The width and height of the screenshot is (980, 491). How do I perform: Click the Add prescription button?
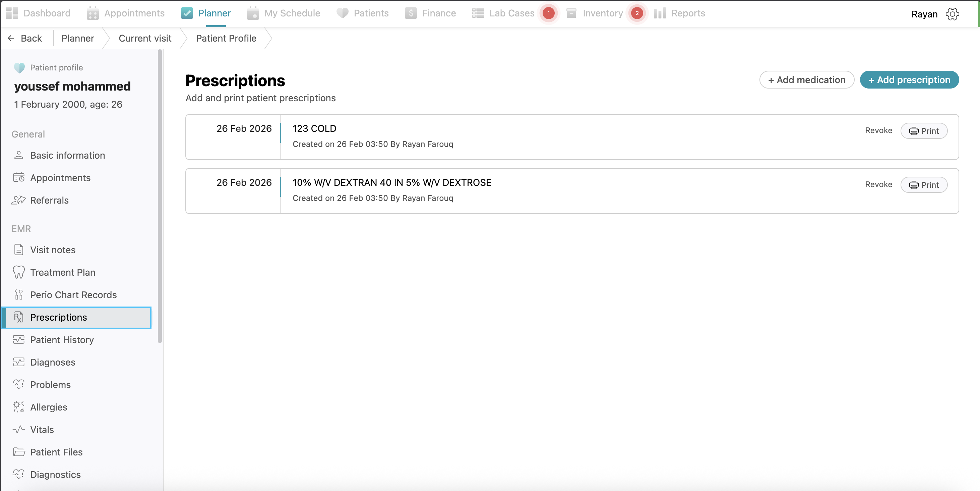coord(909,80)
